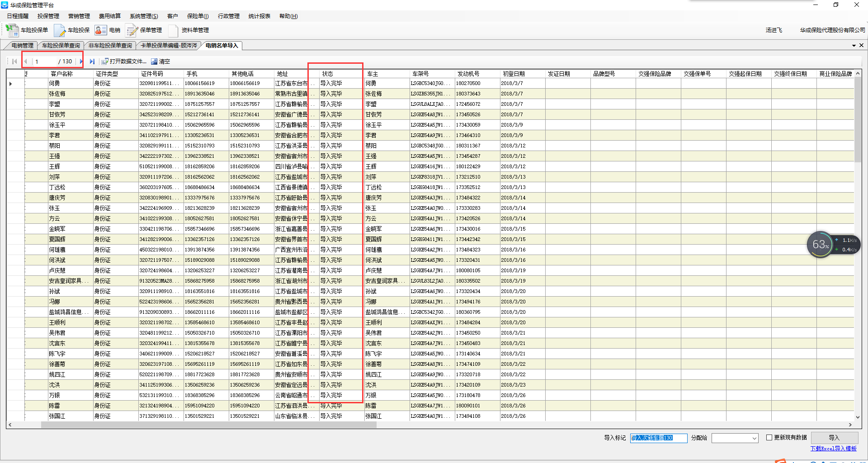Click the 导入标记 text field

coord(658,438)
